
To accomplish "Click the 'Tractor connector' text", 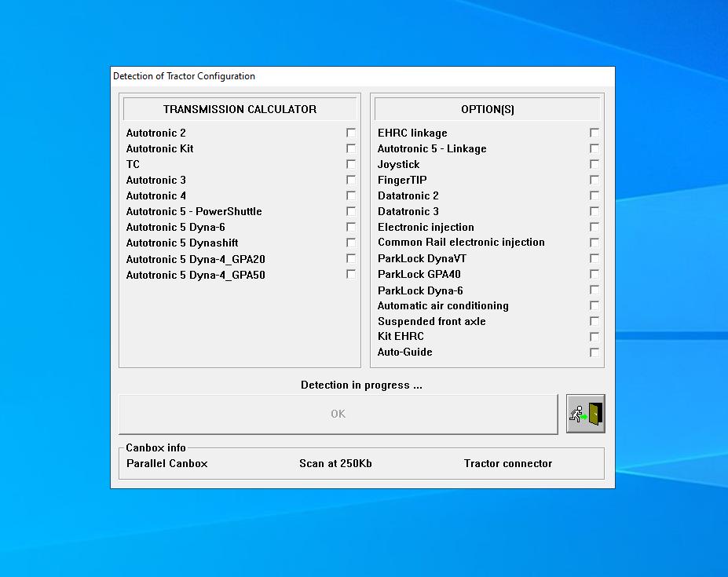I will tap(508, 463).
